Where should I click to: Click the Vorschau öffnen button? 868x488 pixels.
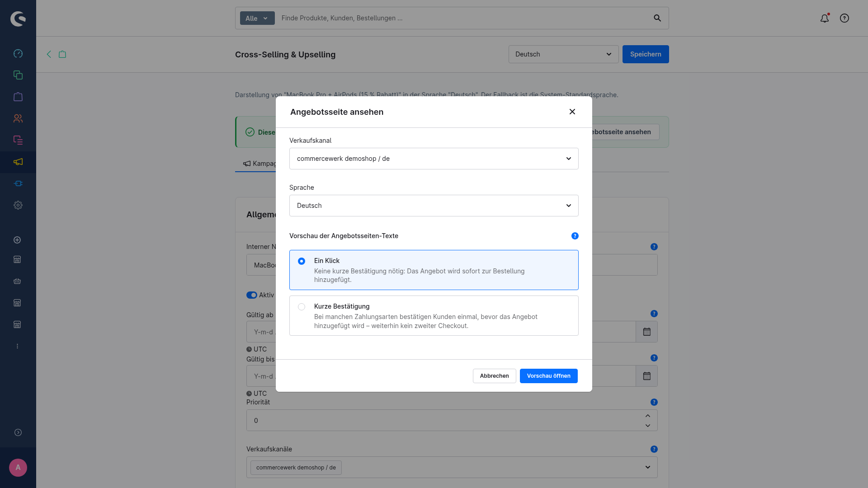549,376
